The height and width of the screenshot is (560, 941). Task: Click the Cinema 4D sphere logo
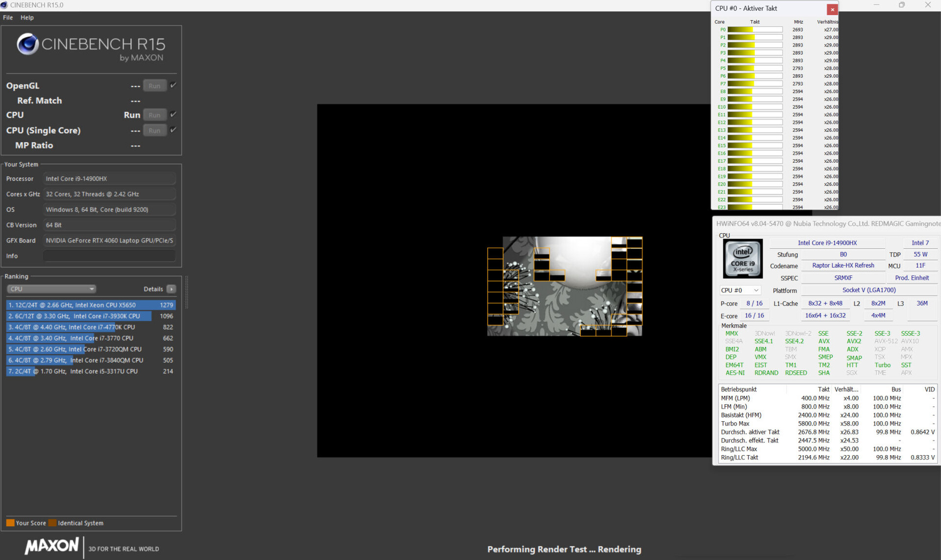27,45
